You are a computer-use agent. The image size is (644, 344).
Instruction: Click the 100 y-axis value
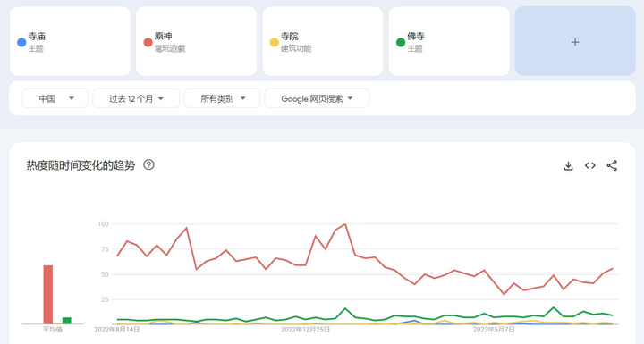pos(103,223)
